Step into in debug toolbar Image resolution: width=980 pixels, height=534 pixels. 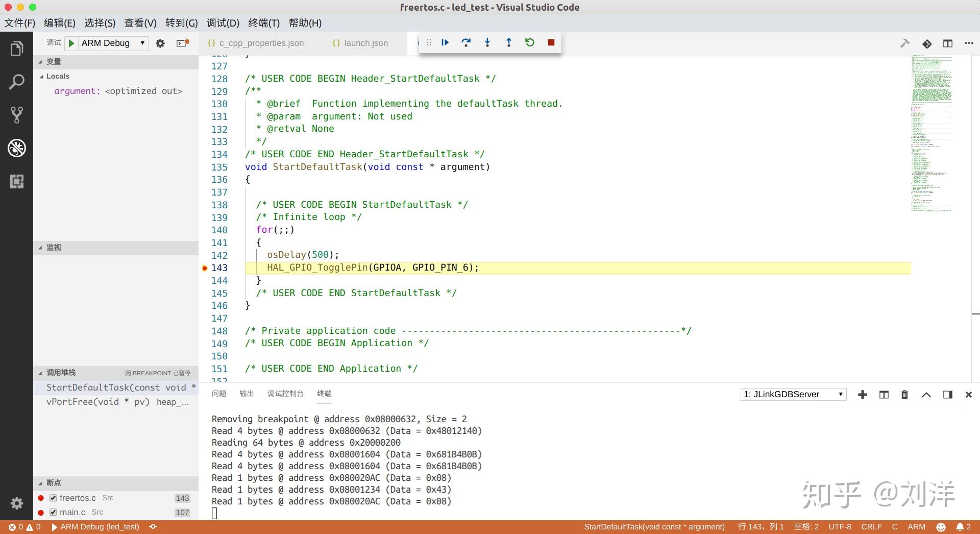[x=487, y=42]
